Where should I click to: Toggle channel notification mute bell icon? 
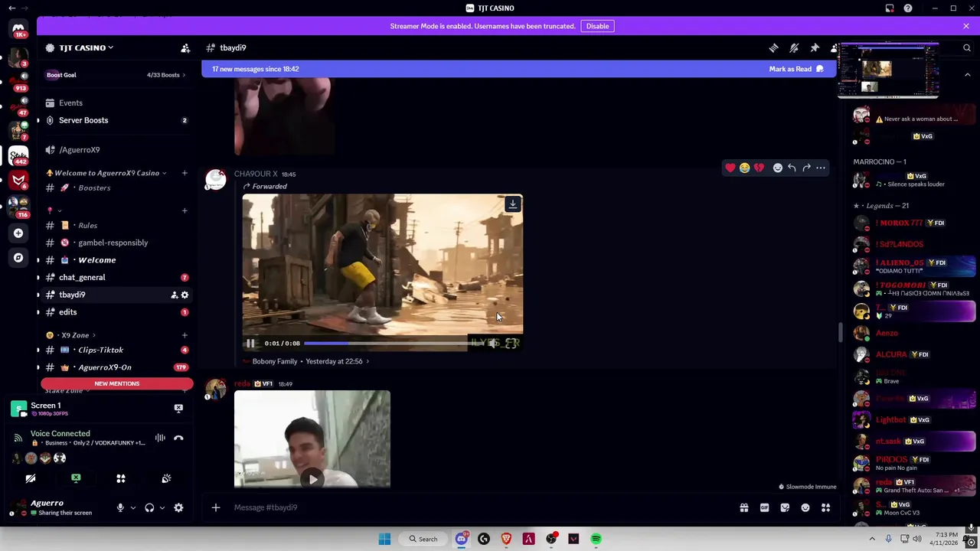794,47
